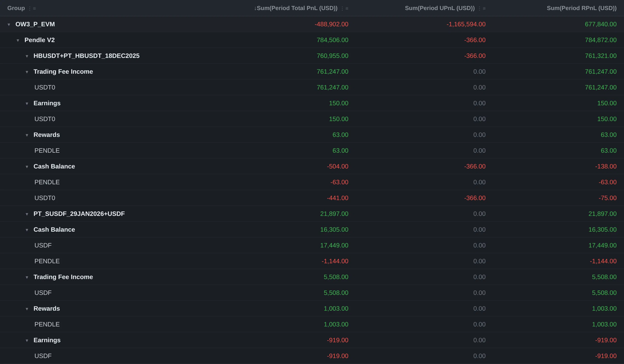
Task: Select PT_SUSDF_29JAN2026+USDF total PnL 21,897.00
Action: tap(334, 214)
